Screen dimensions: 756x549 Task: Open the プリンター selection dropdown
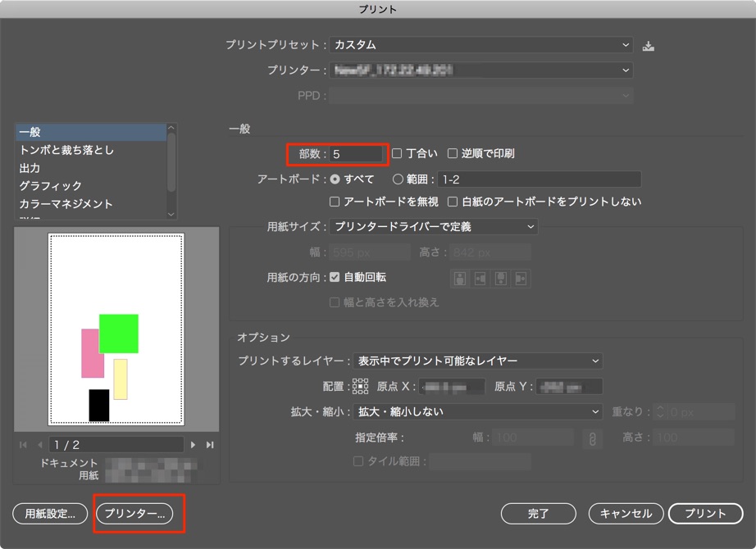(481, 70)
